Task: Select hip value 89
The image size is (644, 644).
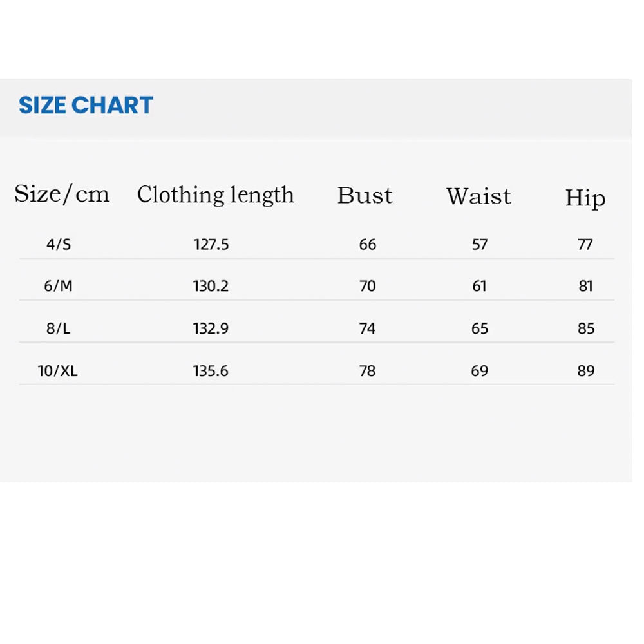Action: (586, 371)
